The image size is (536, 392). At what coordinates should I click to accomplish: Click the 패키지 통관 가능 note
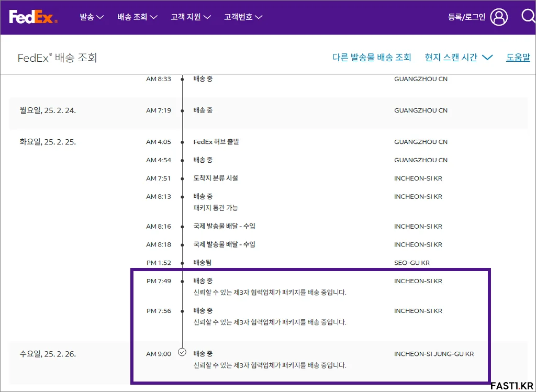pos(216,207)
